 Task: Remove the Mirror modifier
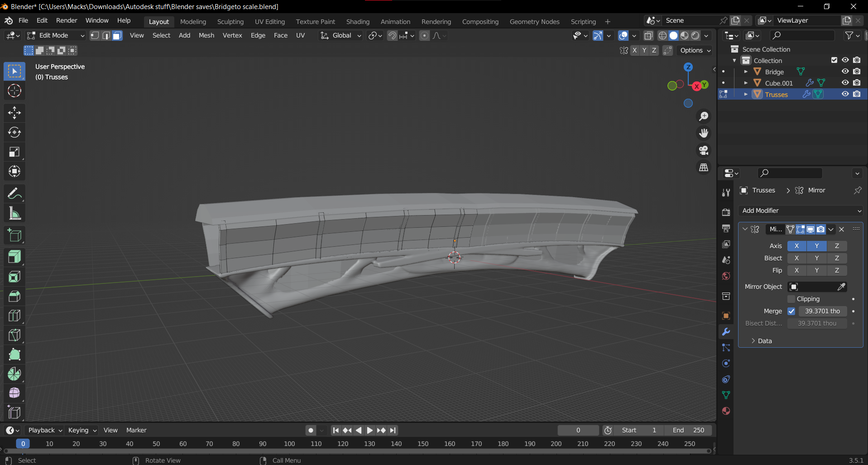pos(842,229)
